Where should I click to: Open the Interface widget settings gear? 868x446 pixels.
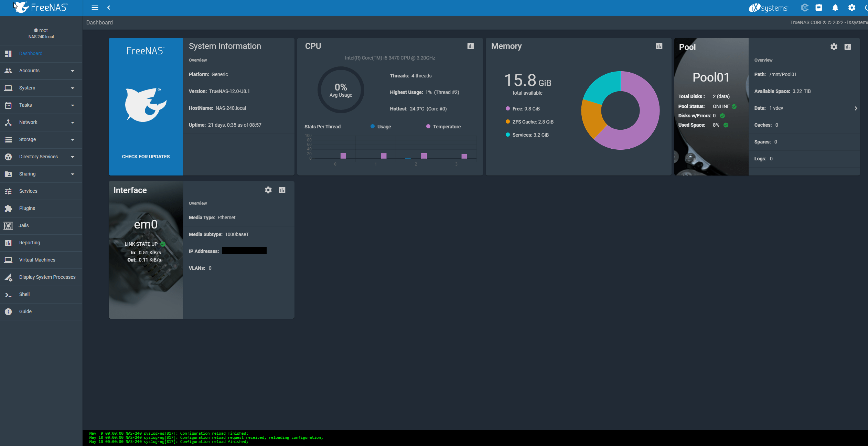pyautogui.click(x=268, y=190)
